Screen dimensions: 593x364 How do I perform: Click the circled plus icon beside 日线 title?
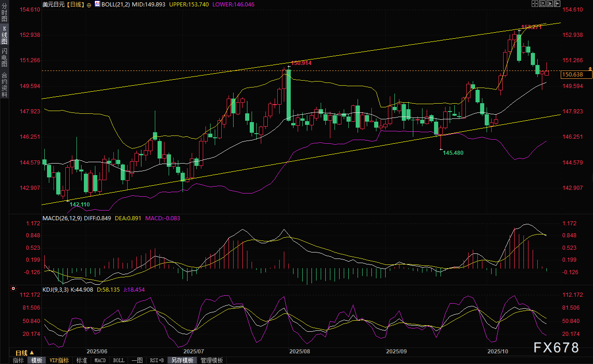point(88,4)
